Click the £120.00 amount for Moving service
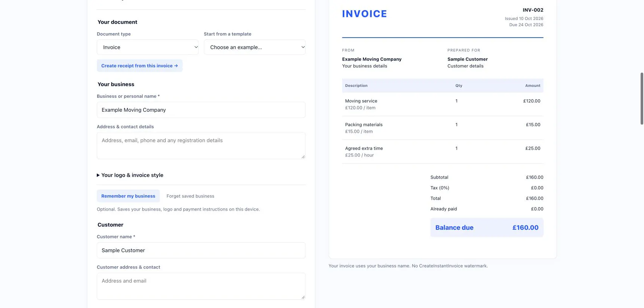Screen dimensions: 644x308 tap(531, 101)
